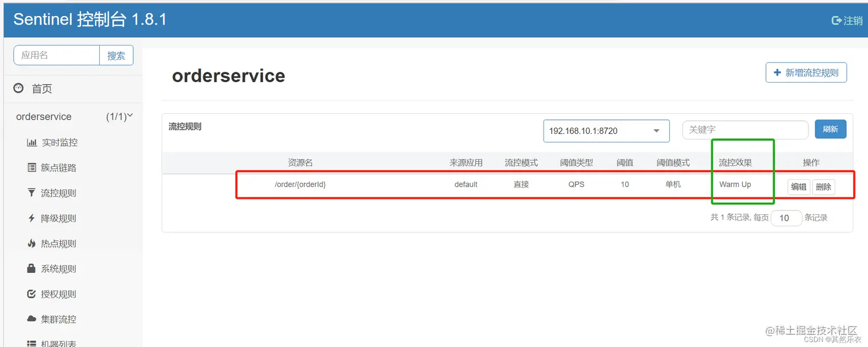Click the default cell in 来源应用 column
The image size is (868, 347).
pos(466,184)
